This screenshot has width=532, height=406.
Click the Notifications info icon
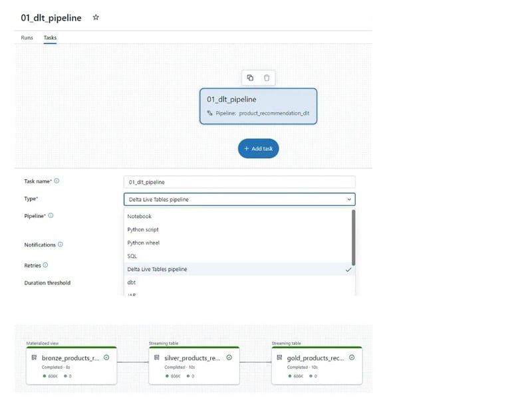(x=61, y=245)
